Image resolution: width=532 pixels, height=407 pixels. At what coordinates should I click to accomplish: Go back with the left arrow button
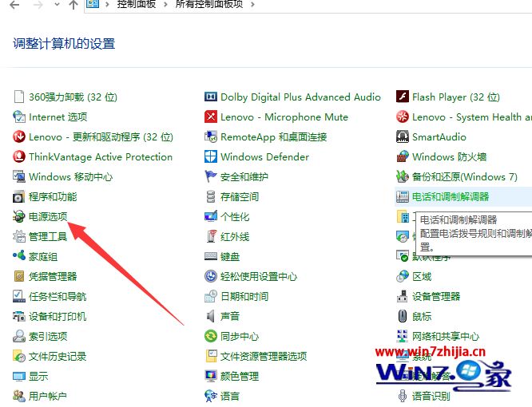point(14,5)
